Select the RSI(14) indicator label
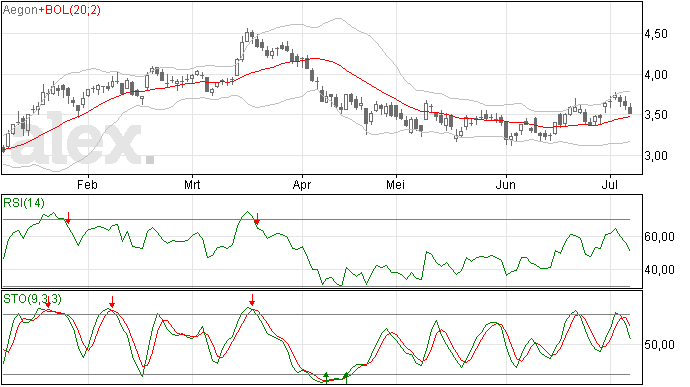 tap(24, 203)
